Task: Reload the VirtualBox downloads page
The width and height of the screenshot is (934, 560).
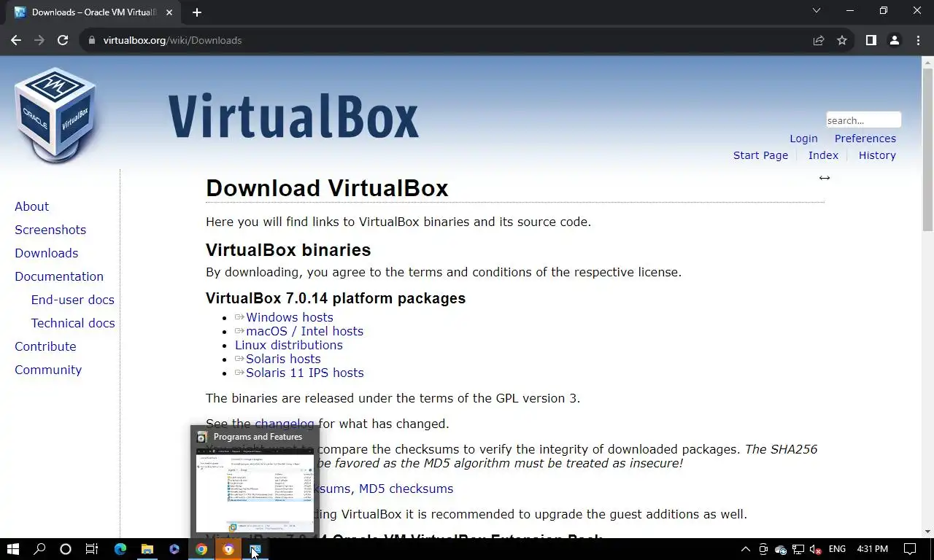Action: (x=63, y=40)
